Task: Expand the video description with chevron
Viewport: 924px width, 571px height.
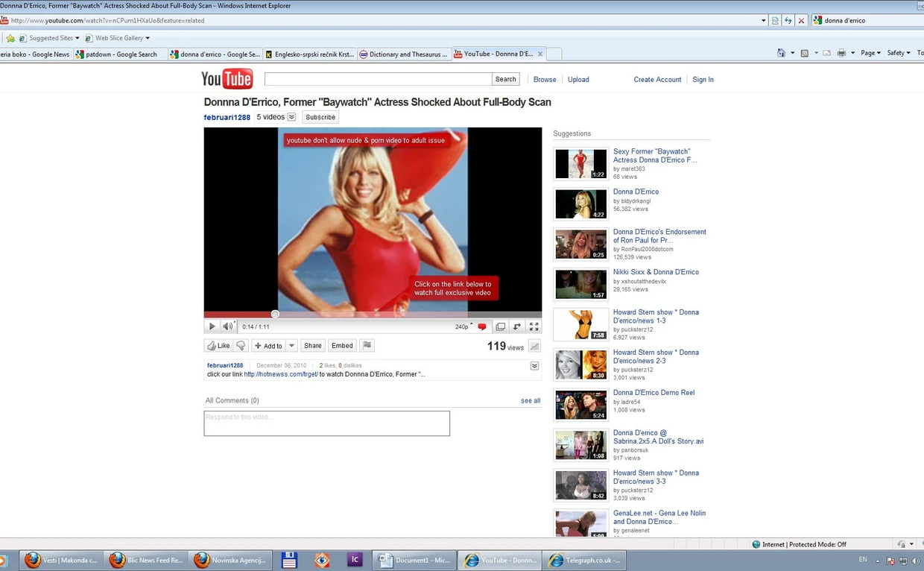Action: (534, 366)
